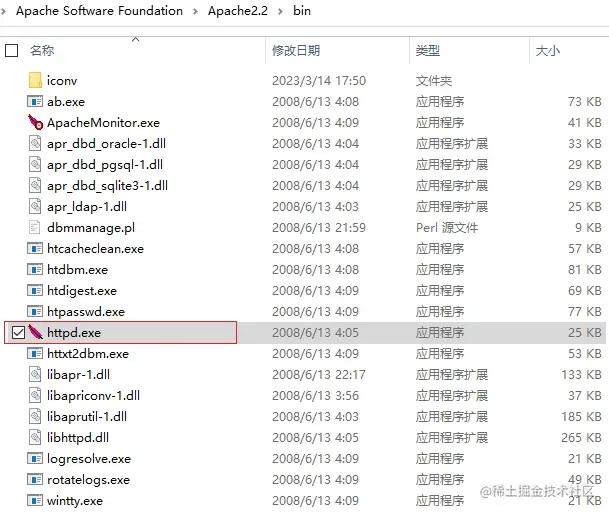609x513 pixels.
Task: Expand the chevron after Apache Software Foundation
Action: point(195,12)
